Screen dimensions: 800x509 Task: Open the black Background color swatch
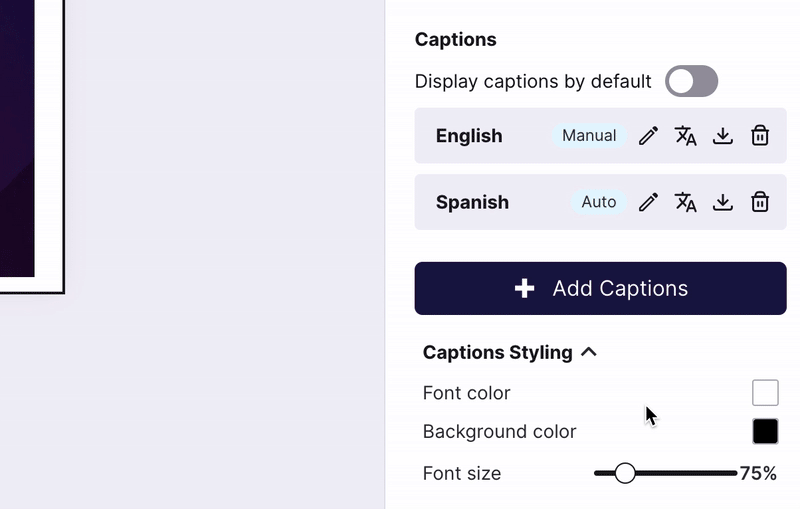click(765, 431)
